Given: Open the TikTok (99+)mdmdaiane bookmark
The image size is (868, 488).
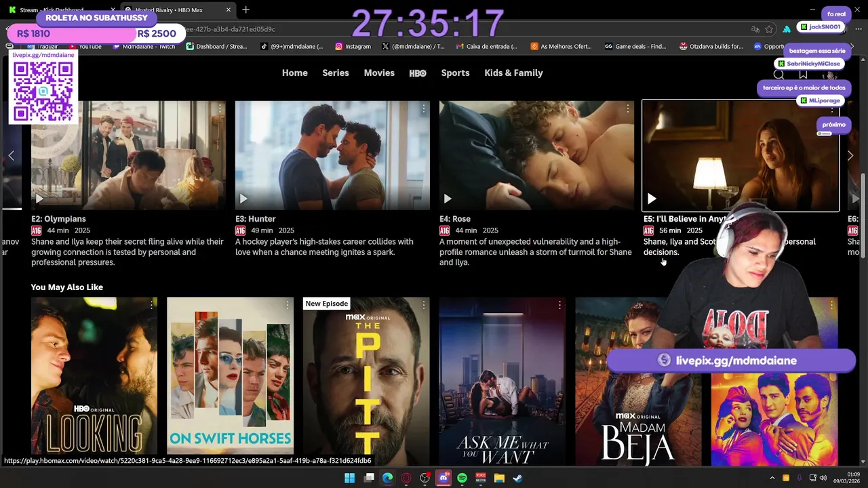Looking at the screenshot, I should click(x=292, y=47).
